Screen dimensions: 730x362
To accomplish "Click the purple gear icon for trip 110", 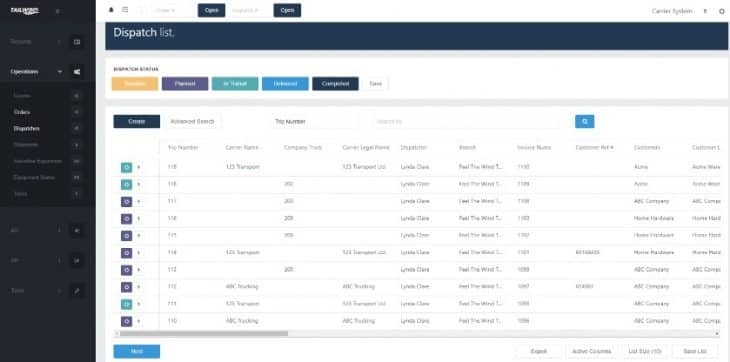I will (x=126, y=321).
